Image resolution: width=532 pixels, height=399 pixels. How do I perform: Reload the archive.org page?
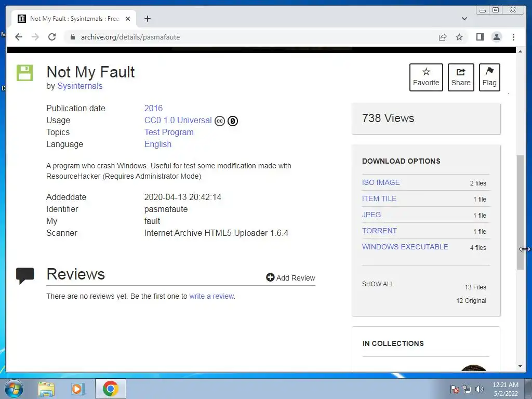pos(52,37)
